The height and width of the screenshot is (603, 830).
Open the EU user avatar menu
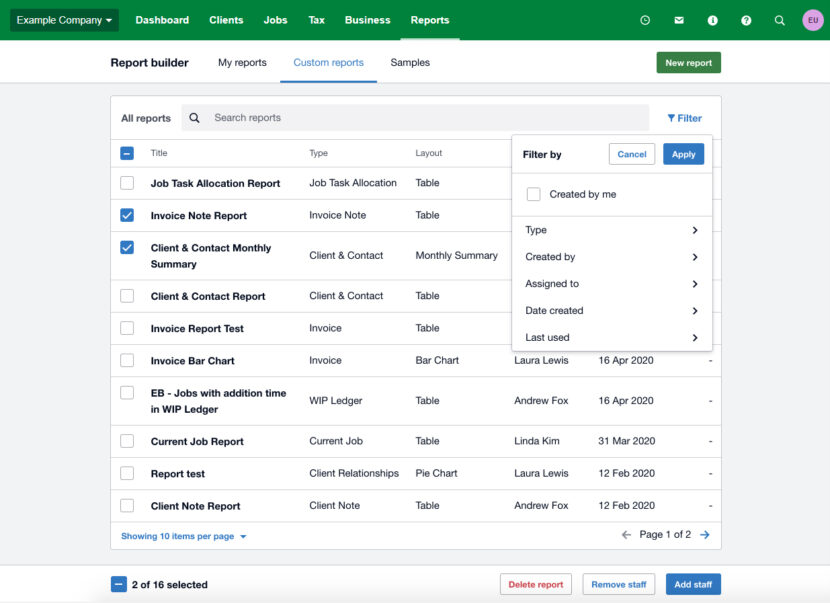pos(813,19)
